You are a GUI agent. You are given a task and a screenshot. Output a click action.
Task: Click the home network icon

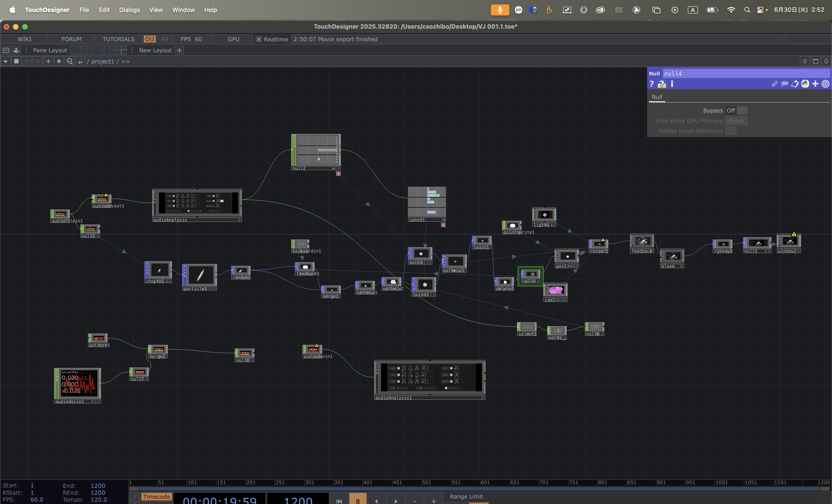[x=80, y=61]
